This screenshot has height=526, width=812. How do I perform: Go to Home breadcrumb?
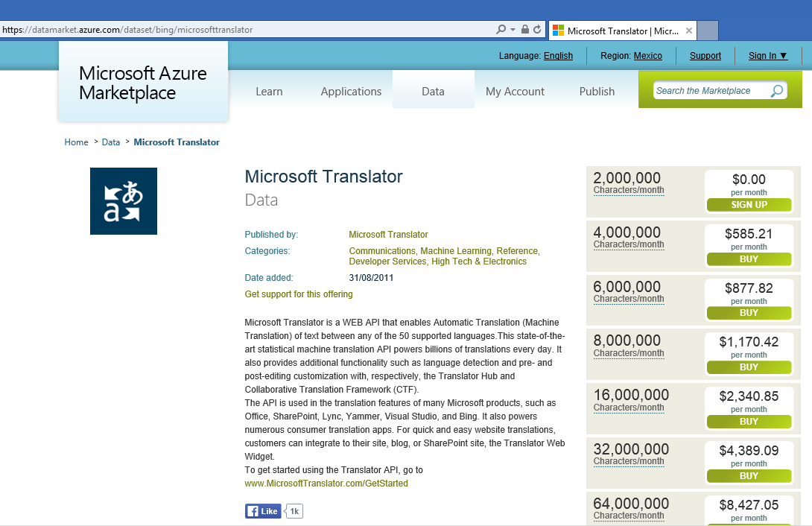[x=76, y=142]
